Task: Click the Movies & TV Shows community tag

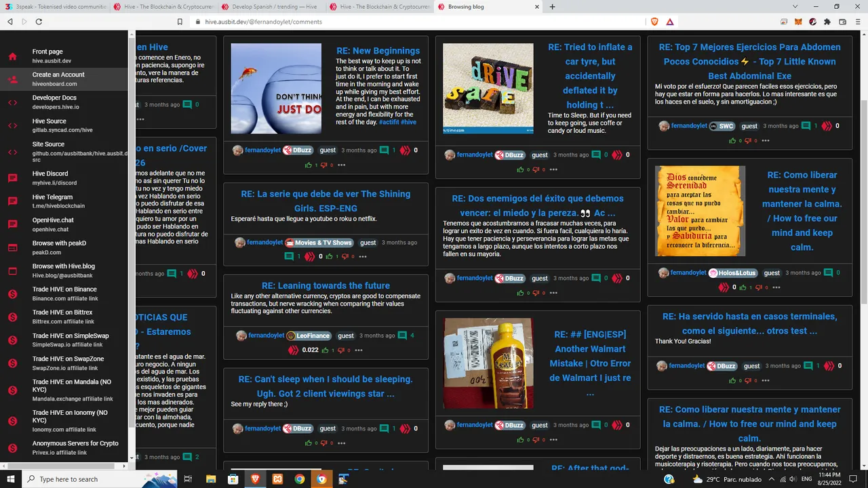Action: pyautogui.click(x=319, y=243)
